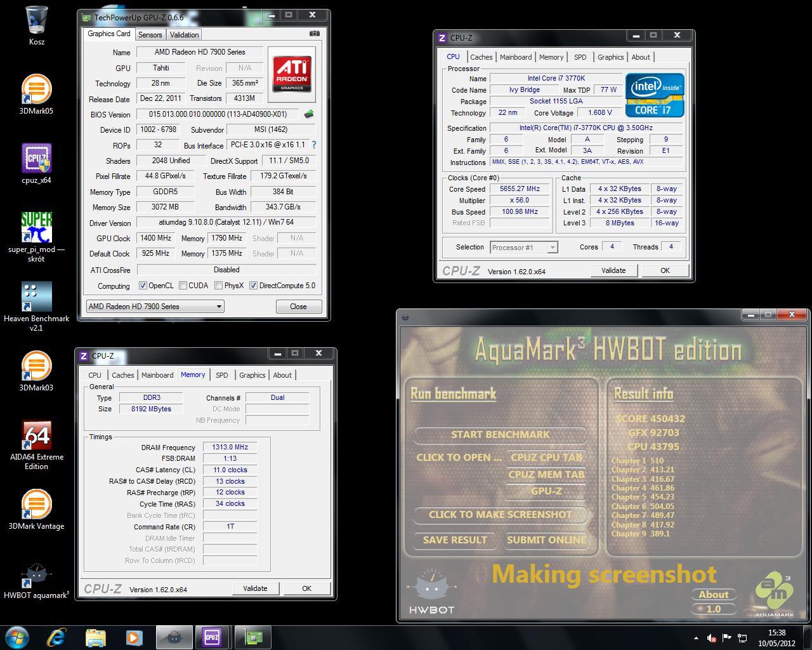The width and height of the screenshot is (812, 650).
Task: Open CPUZ CPU TAB in AquaMark
Action: pos(546,457)
